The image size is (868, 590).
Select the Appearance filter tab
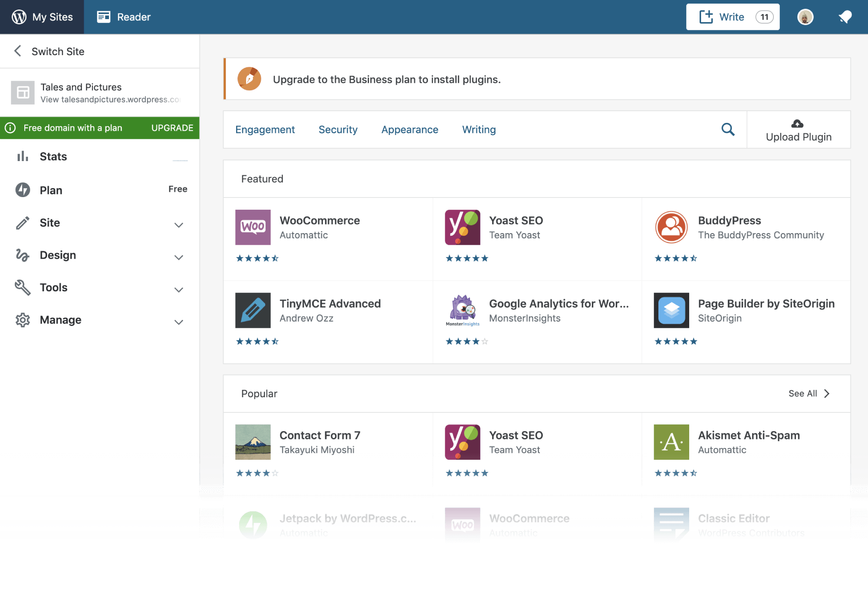tap(409, 129)
